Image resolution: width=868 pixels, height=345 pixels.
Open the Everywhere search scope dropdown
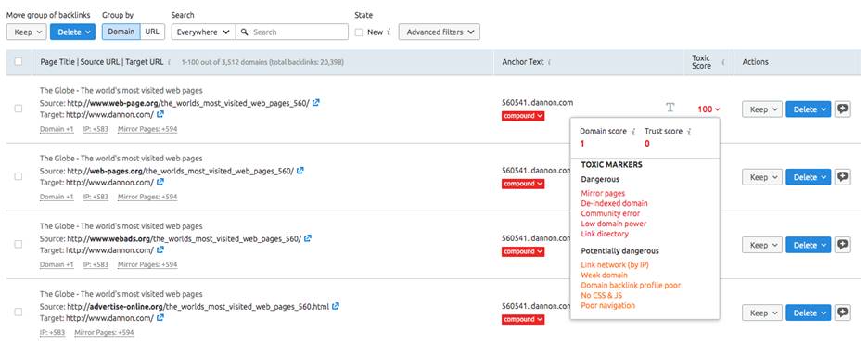[203, 32]
